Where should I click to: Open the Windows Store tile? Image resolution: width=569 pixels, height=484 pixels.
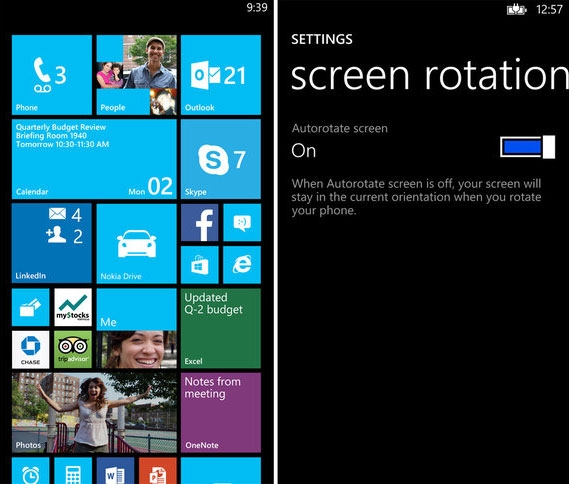pyautogui.click(x=200, y=264)
